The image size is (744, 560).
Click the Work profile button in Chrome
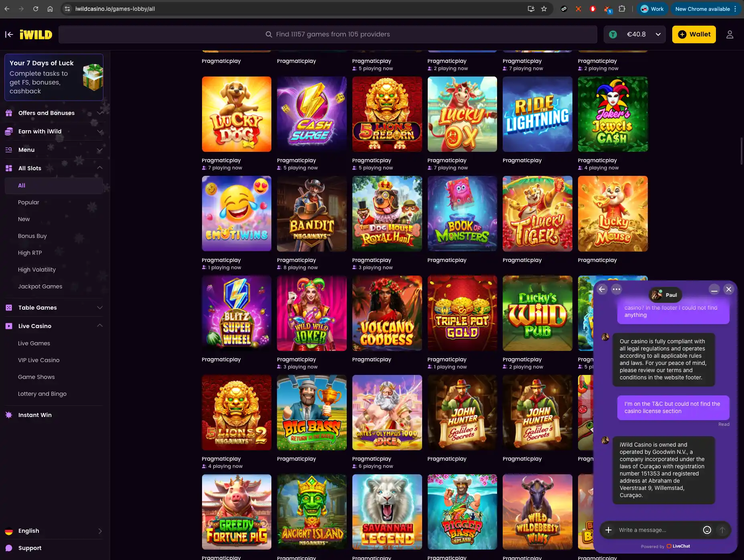pos(653,9)
